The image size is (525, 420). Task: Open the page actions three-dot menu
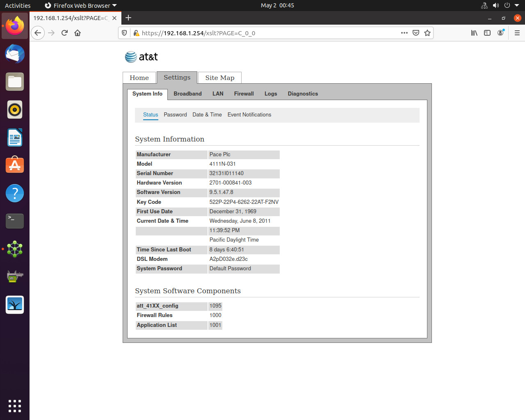(404, 33)
